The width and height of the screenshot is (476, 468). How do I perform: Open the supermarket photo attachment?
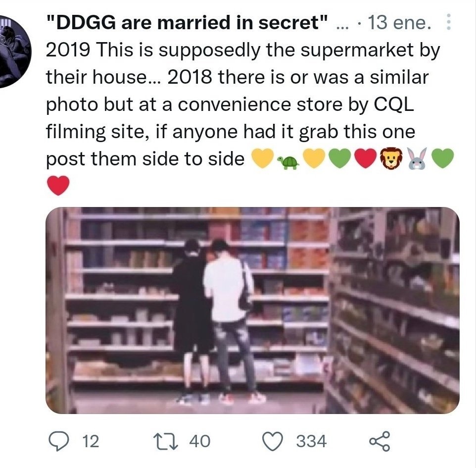coord(252,311)
